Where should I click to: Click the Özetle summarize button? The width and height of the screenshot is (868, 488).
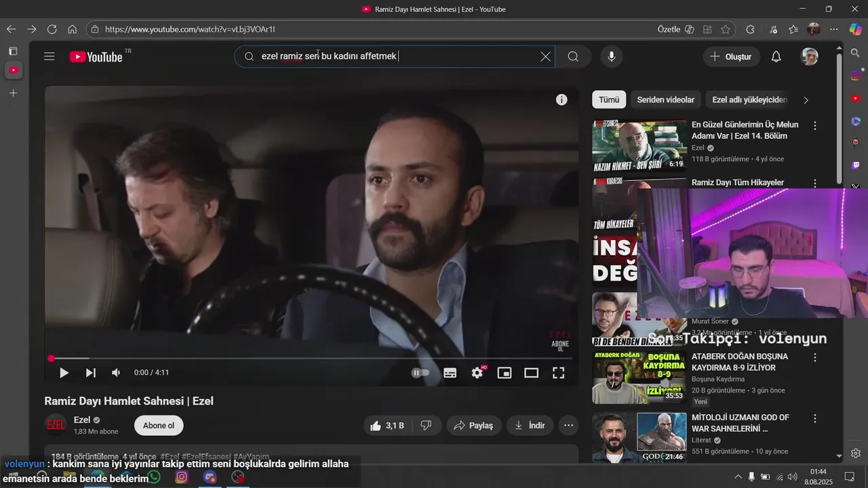click(675, 29)
